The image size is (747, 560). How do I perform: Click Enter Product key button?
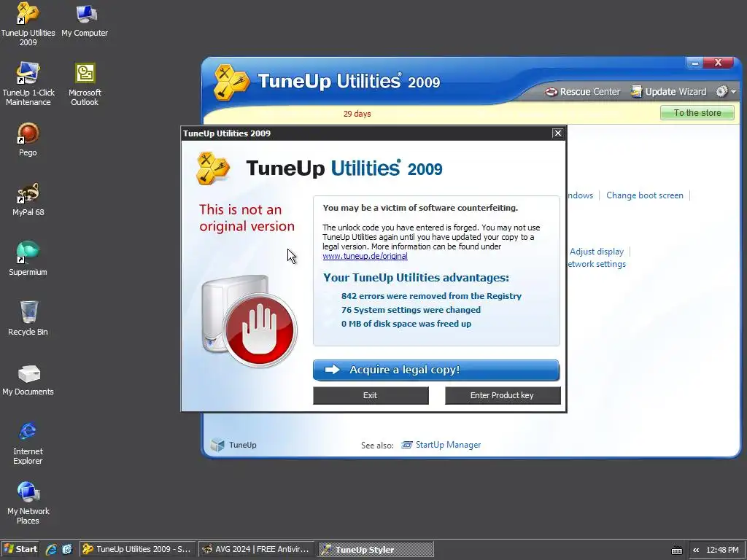pos(503,395)
